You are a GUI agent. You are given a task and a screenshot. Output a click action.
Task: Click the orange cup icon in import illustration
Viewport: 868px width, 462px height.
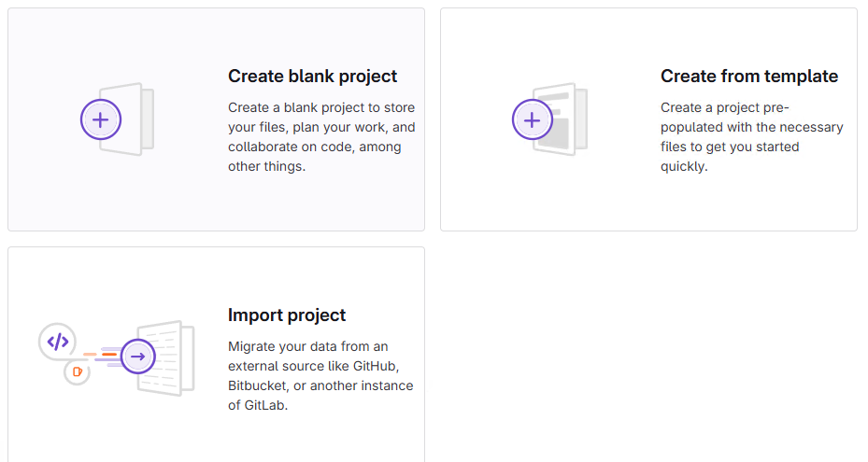click(x=77, y=371)
